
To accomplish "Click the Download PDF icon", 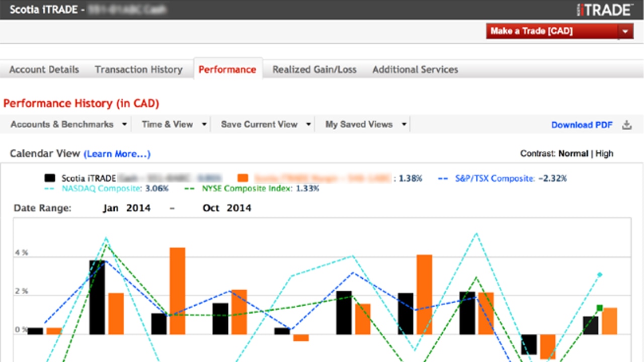I will point(627,125).
